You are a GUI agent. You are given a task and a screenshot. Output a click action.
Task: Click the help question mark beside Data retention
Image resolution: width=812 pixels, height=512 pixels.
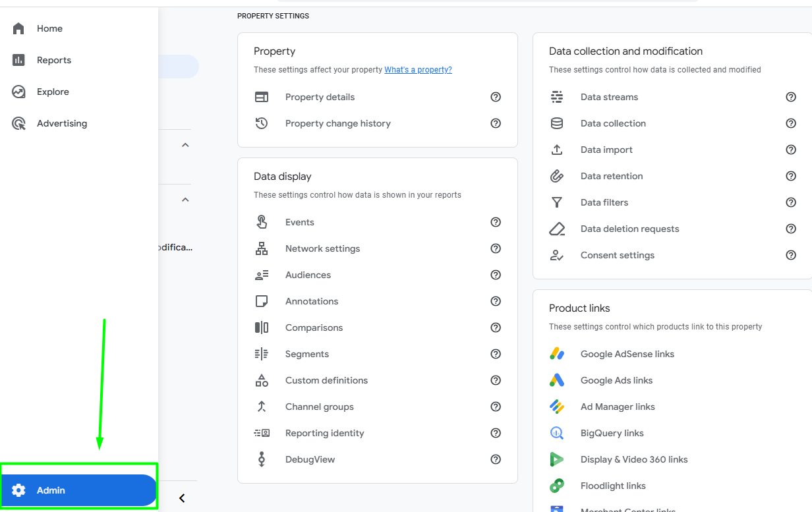pyautogui.click(x=791, y=176)
